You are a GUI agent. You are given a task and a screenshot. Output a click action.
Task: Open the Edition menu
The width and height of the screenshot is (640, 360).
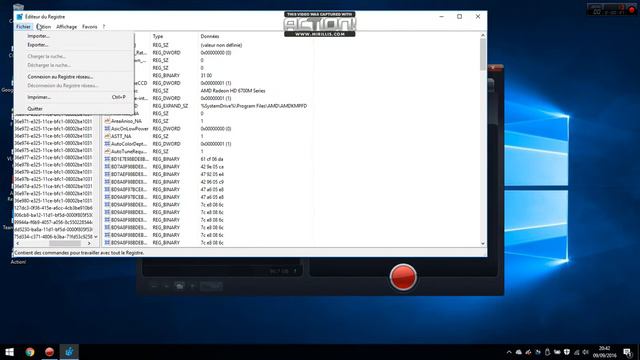click(x=44, y=27)
